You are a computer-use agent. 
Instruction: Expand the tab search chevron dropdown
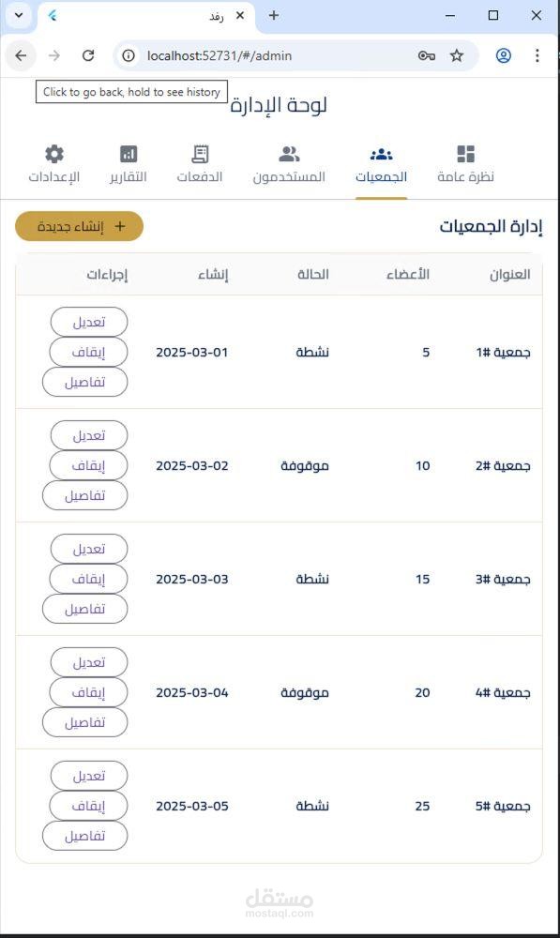coord(19,16)
